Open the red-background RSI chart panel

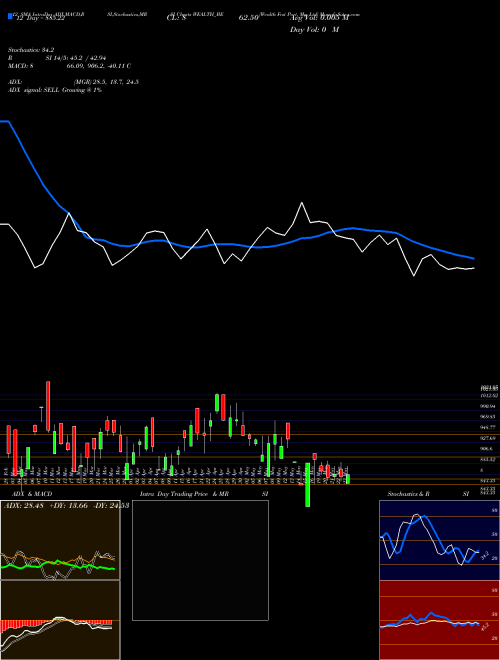tap(439, 620)
